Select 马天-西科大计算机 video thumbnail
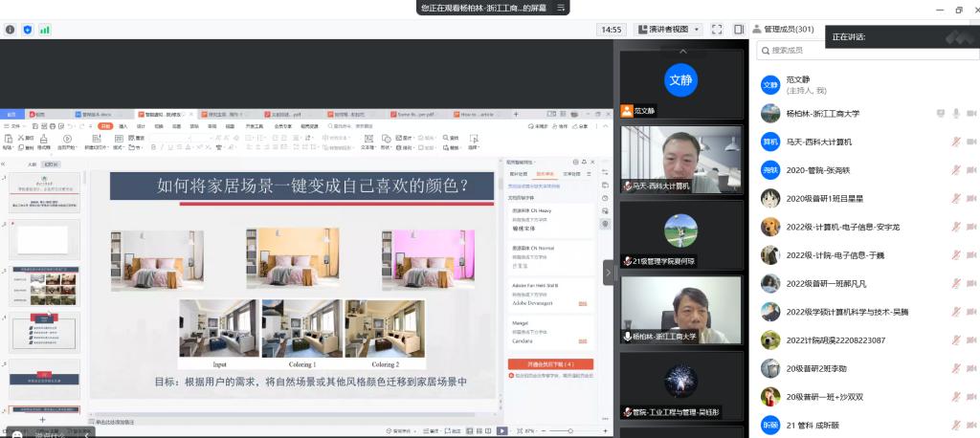 pyautogui.click(x=680, y=158)
